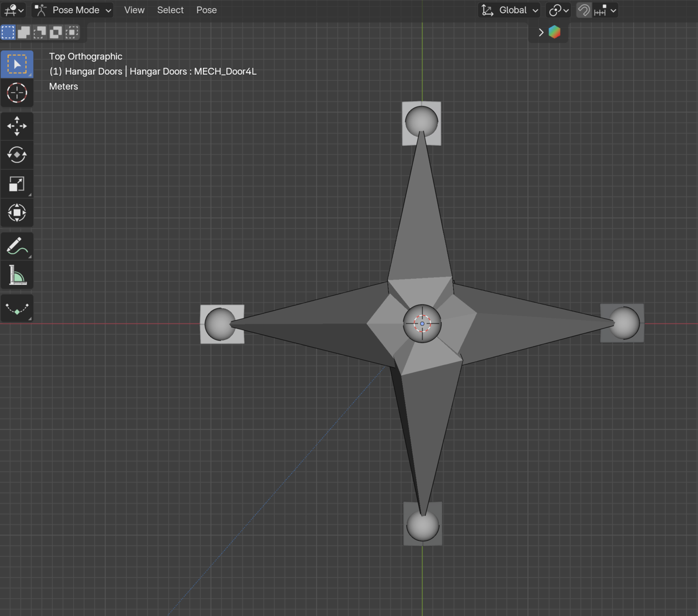Enable Extend selection mode

(x=24, y=32)
